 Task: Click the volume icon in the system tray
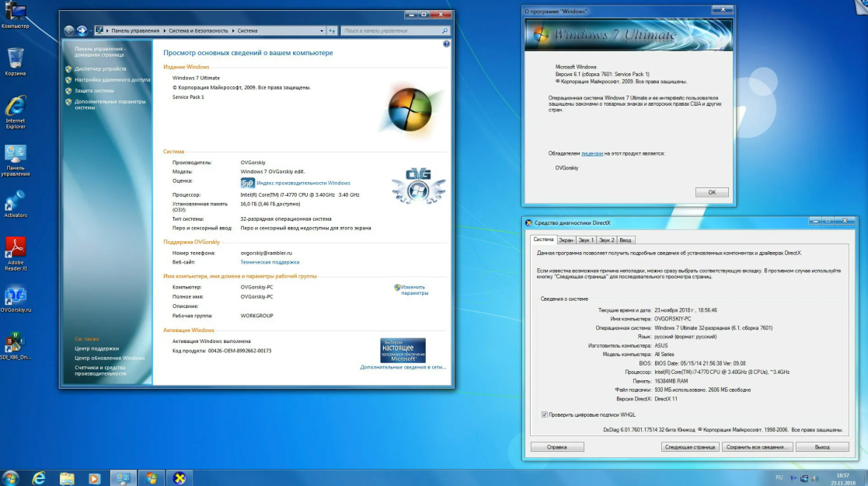(x=814, y=478)
